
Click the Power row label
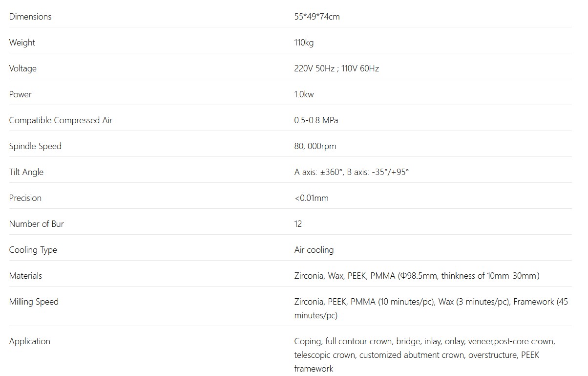click(21, 94)
